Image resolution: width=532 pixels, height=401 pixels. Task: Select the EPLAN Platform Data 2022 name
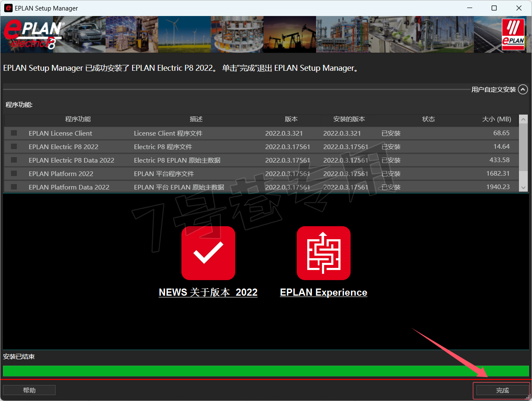coord(69,187)
